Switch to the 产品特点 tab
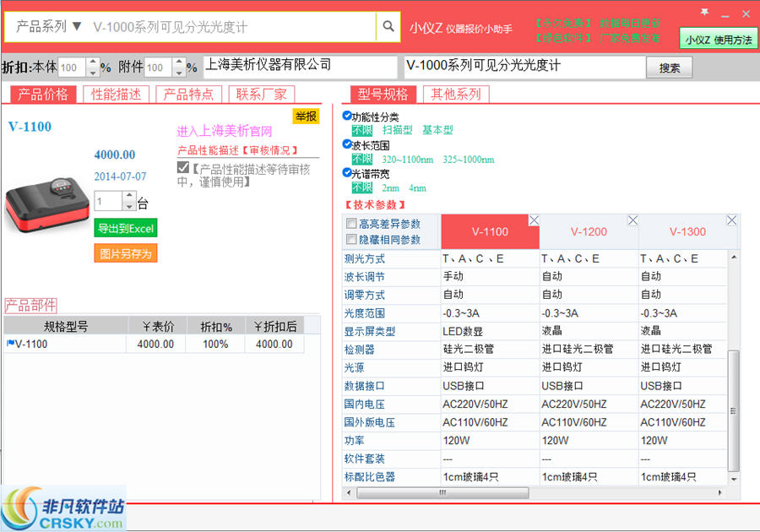 tap(188, 94)
